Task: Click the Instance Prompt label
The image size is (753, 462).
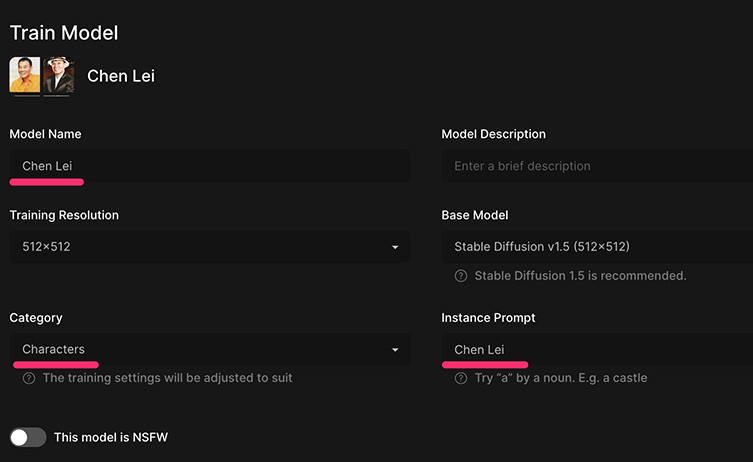Action: tap(488, 318)
